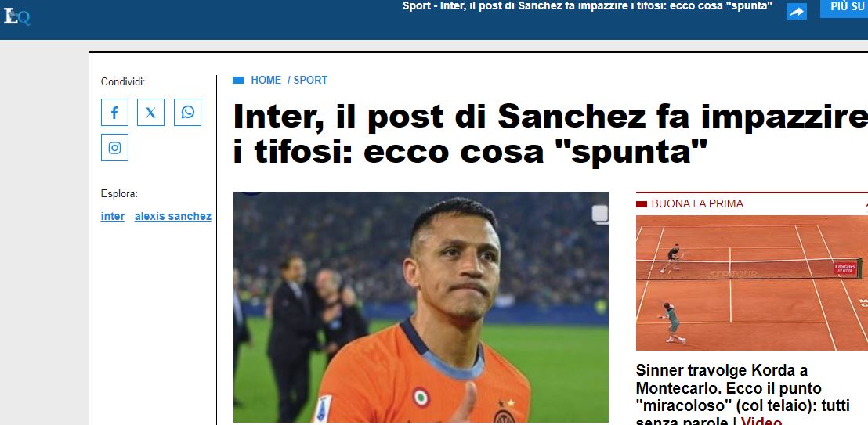Click the red Video link
868x425 pixels.
[x=761, y=422]
